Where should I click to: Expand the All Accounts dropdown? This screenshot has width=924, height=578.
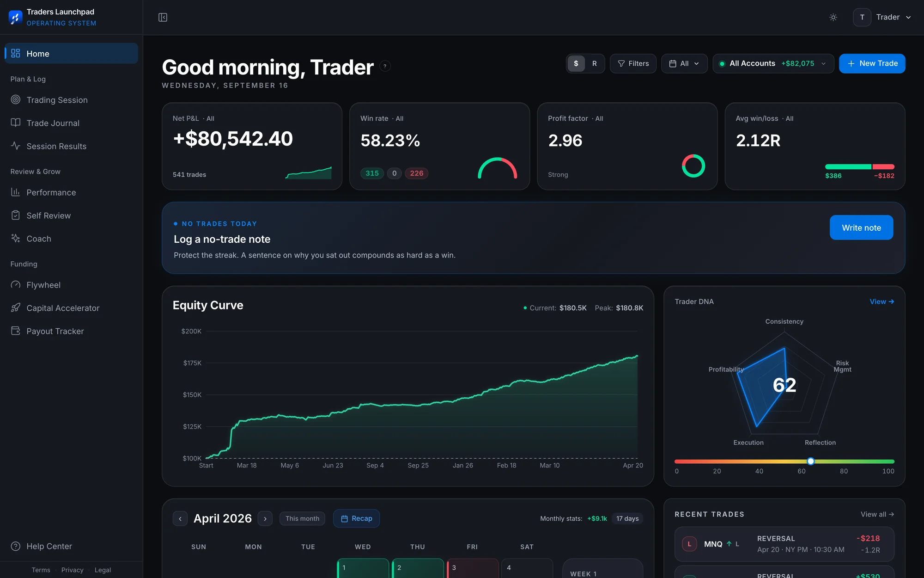click(x=773, y=63)
